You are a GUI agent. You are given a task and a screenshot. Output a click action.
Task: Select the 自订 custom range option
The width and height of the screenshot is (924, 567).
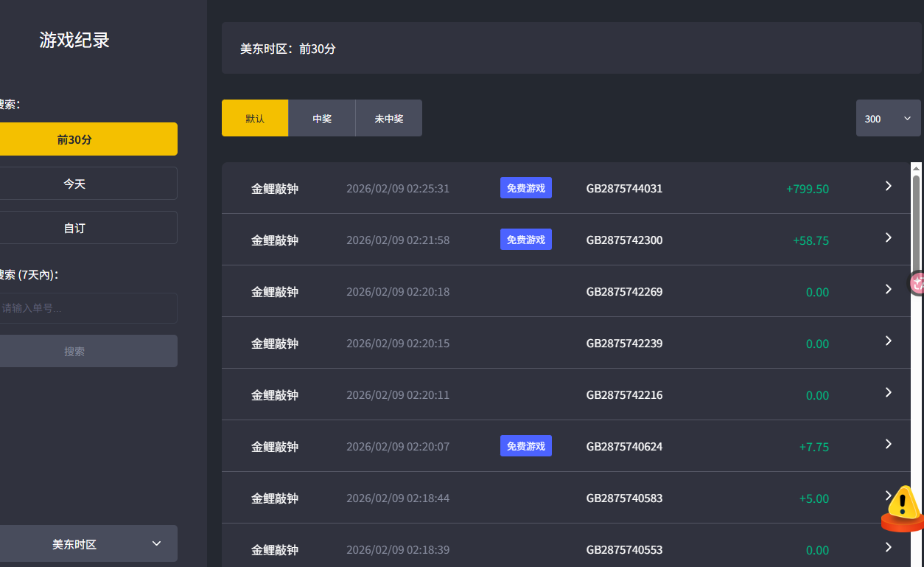coord(74,228)
